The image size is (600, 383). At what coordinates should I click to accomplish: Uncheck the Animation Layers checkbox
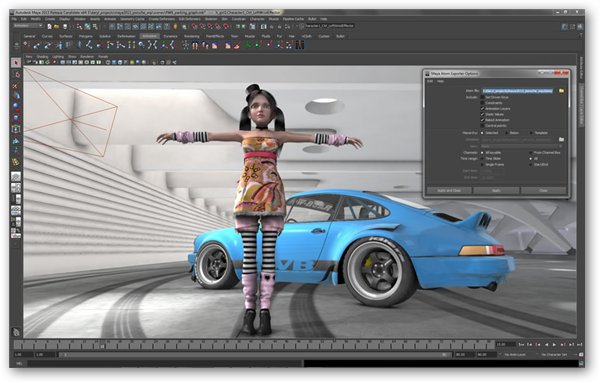[x=482, y=109]
